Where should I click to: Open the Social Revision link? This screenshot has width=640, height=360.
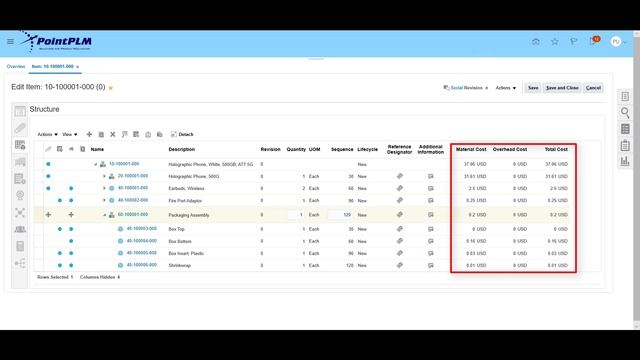click(466, 88)
